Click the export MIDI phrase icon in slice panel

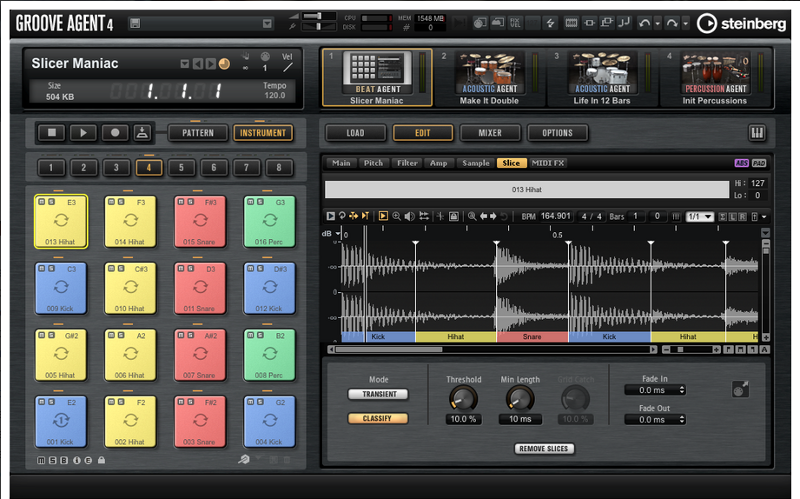740,389
